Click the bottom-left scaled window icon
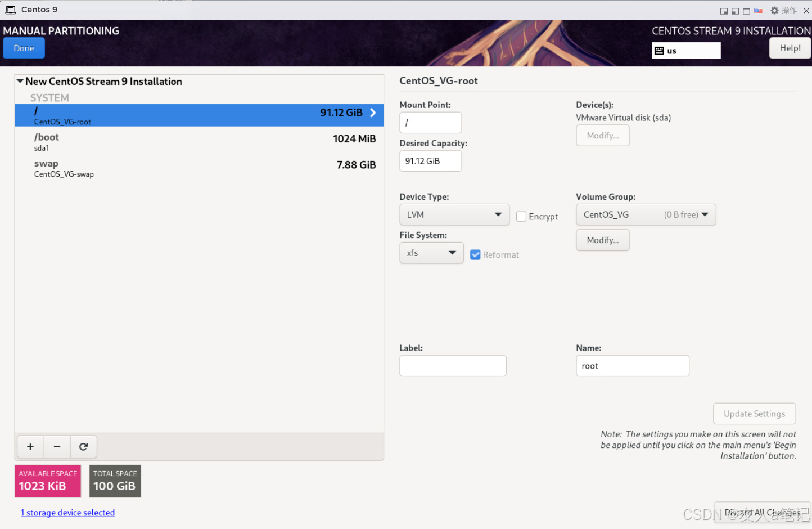The image size is (812, 529). [735, 11]
